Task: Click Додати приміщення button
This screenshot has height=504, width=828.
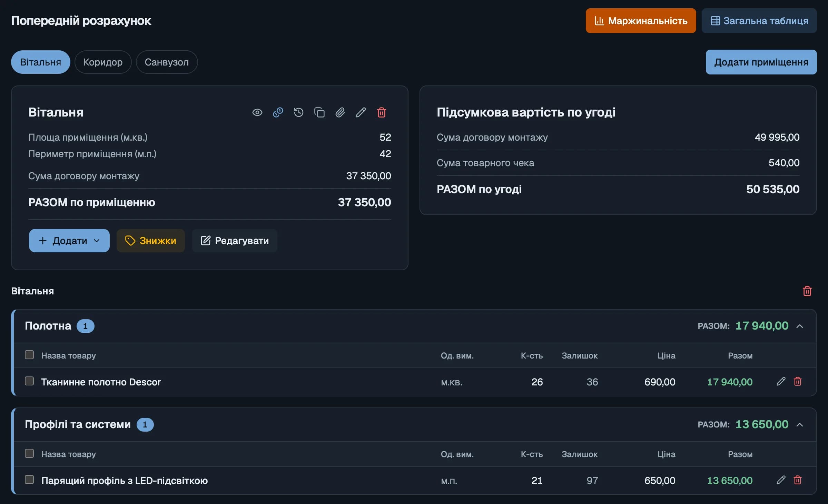Action: (761, 62)
